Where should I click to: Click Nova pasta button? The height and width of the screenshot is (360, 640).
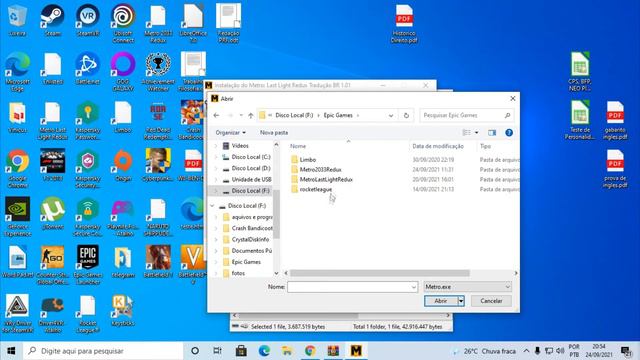[x=274, y=133]
